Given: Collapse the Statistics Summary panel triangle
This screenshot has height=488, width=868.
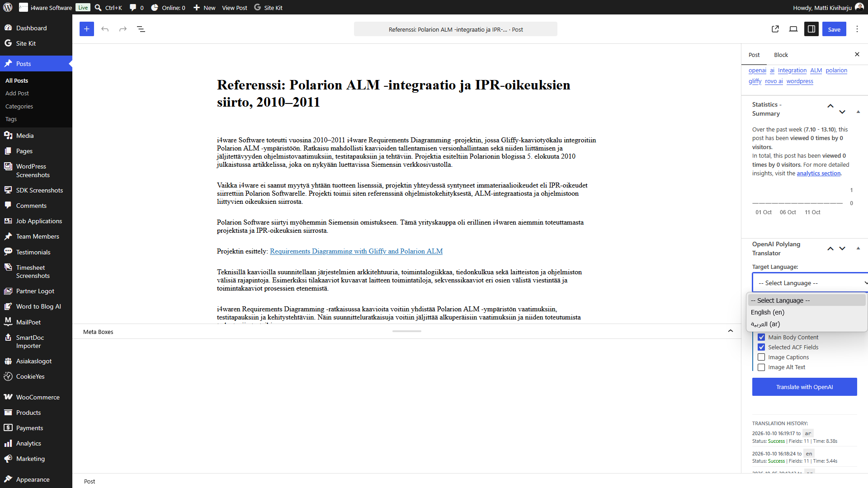Looking at the screenshot, I should coord(858,112).
